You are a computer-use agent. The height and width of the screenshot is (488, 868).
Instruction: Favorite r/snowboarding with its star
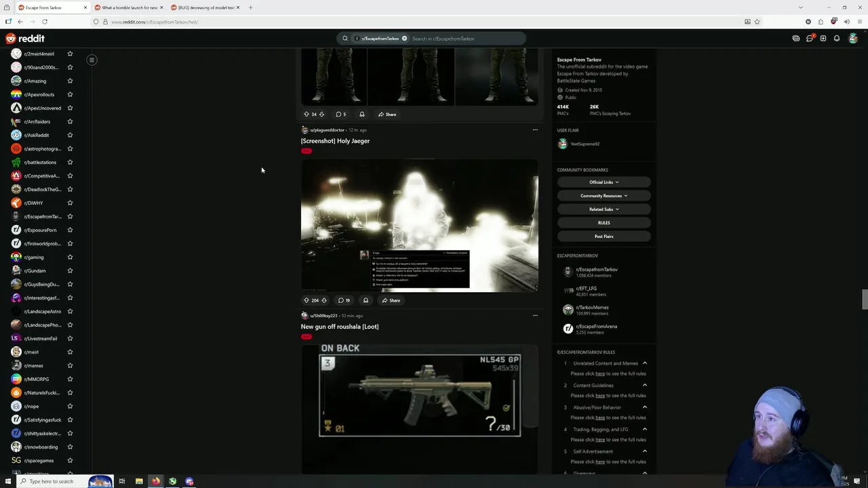point(70,447)
